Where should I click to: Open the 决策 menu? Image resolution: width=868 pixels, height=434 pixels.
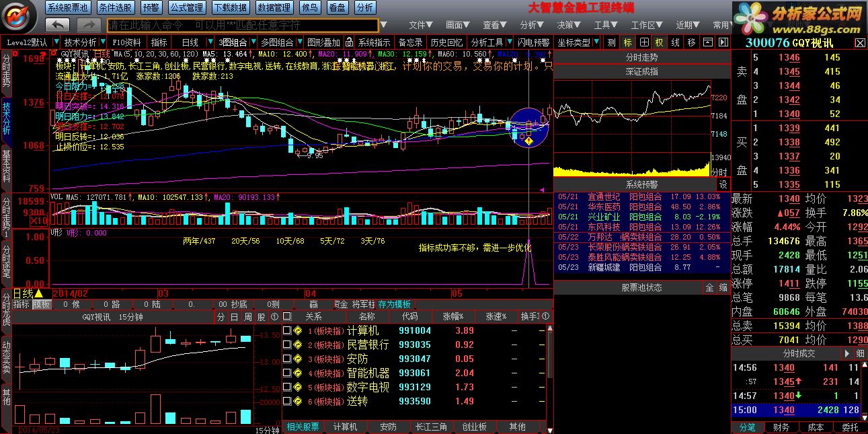click(569, 25)
